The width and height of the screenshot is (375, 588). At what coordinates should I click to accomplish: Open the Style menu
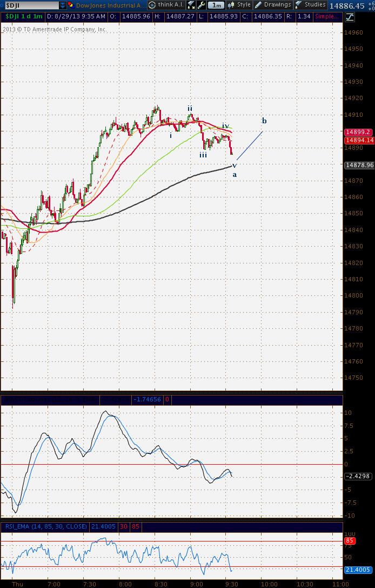click(x=239, y=5)
